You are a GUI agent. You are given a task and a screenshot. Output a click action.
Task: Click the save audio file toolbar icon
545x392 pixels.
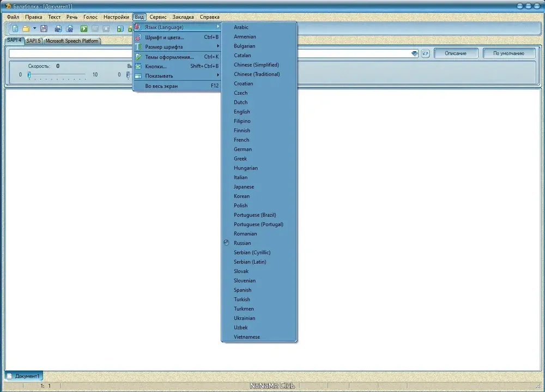[58, 28]
